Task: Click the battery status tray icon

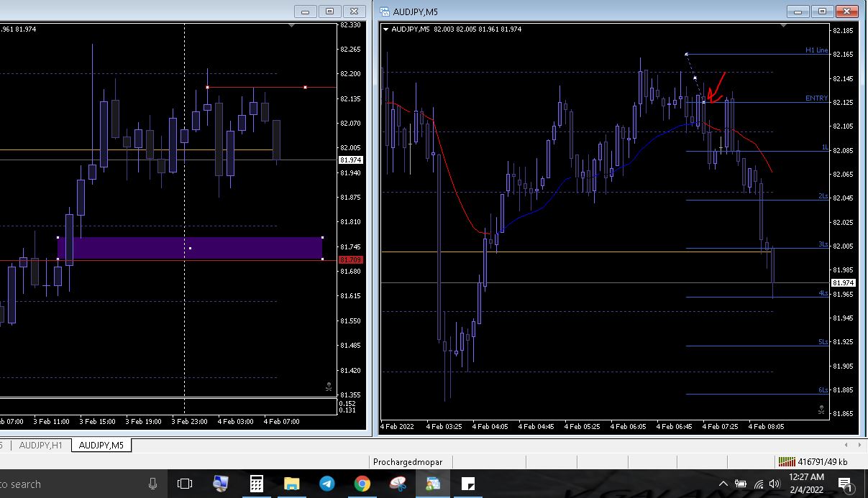Action: coord(741,484)
